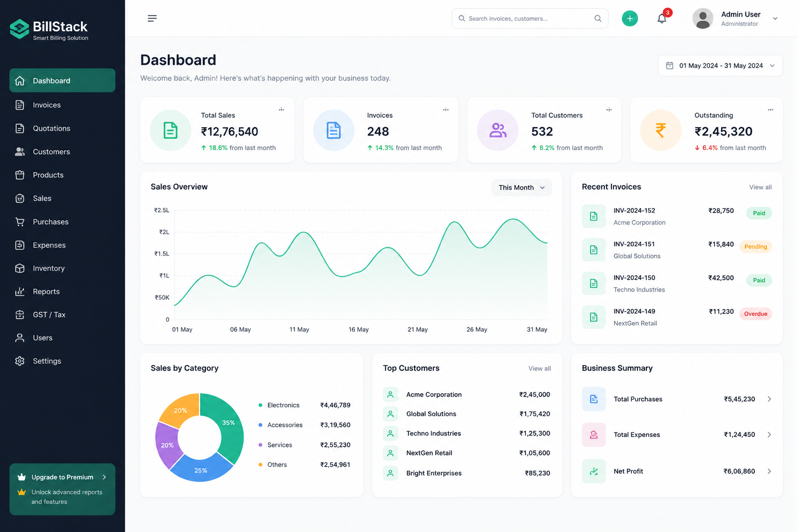Click the hamburger menu icon
The image size is (798, 532).
152,19
